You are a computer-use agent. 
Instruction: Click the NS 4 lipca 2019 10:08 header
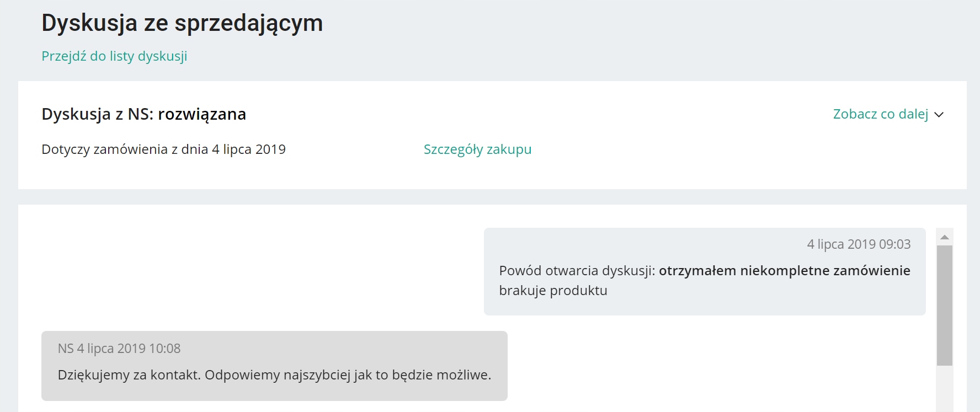(119, 349)
